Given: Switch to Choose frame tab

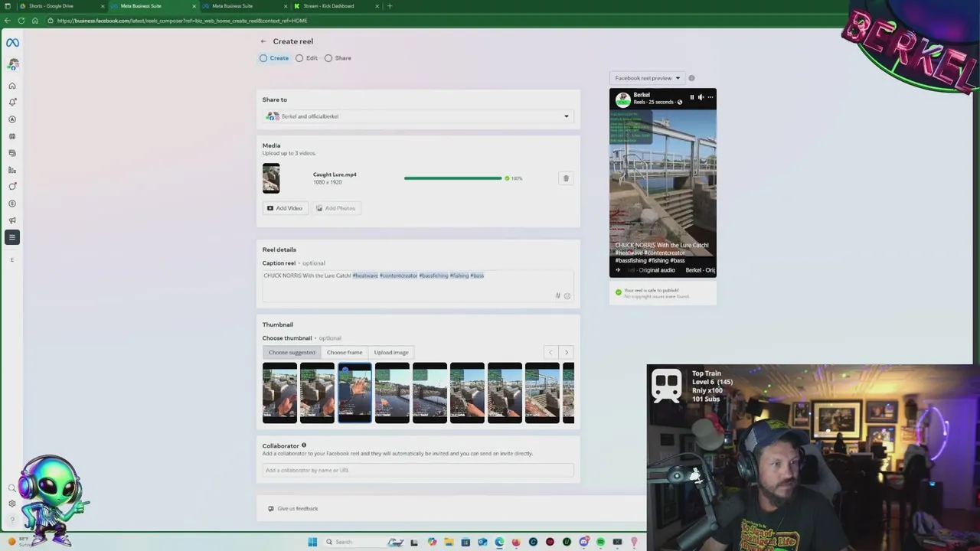Looking at the screenshot, I should (x=345, y=352).
